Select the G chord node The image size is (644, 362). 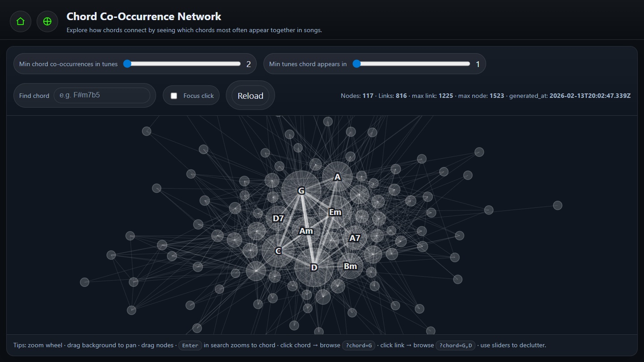point(301,190)
